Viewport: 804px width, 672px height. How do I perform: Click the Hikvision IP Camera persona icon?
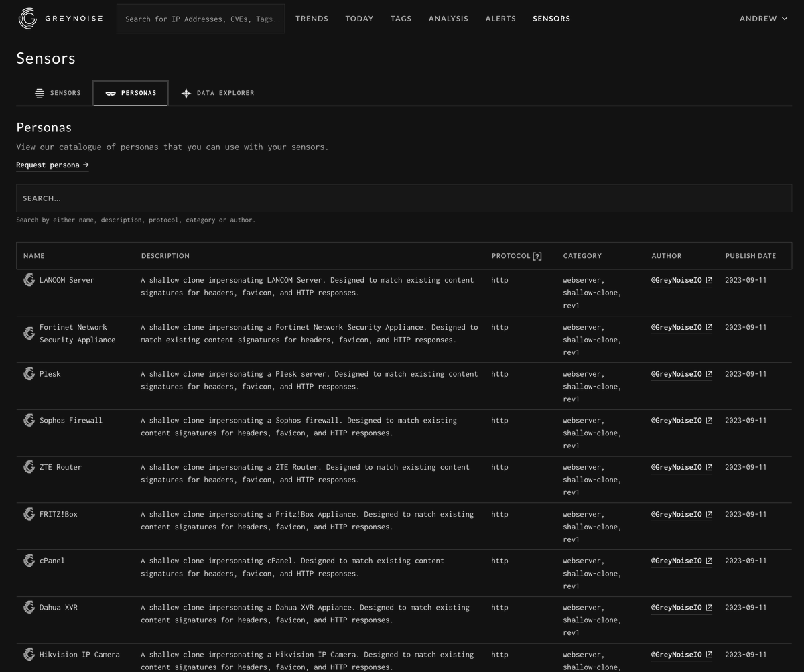click(29, 654)
